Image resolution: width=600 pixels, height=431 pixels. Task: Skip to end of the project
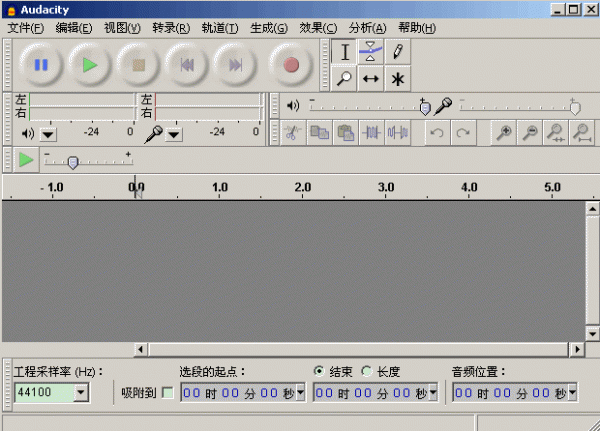pos(236,65)
